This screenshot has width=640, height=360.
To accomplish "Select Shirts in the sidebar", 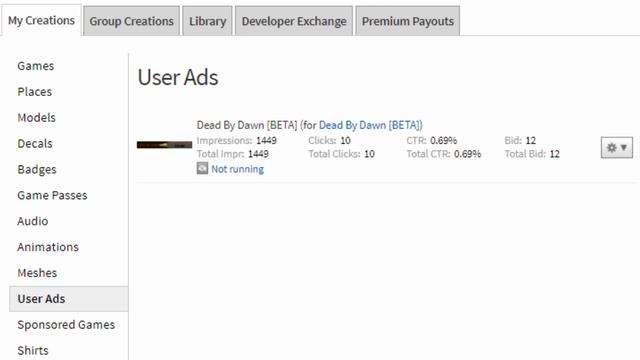I will [33, 350].
